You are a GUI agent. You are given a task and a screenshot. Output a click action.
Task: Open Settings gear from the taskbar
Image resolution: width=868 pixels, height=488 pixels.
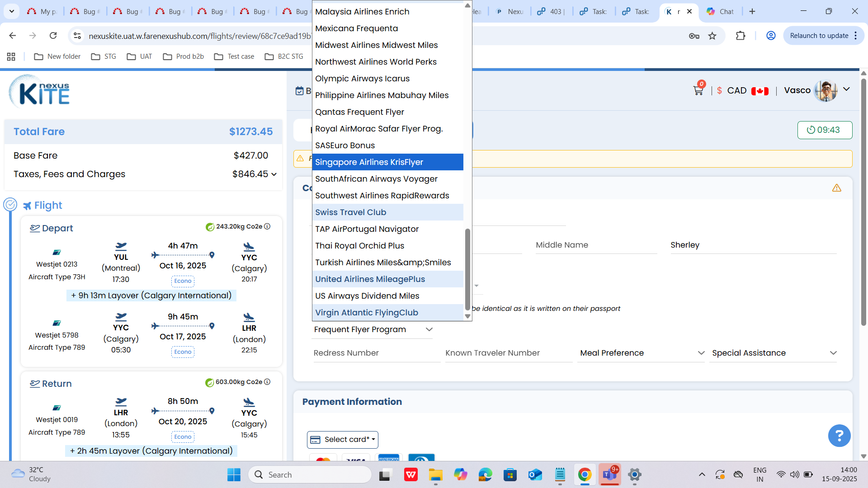pyautogui.click(x=635, y=474)
